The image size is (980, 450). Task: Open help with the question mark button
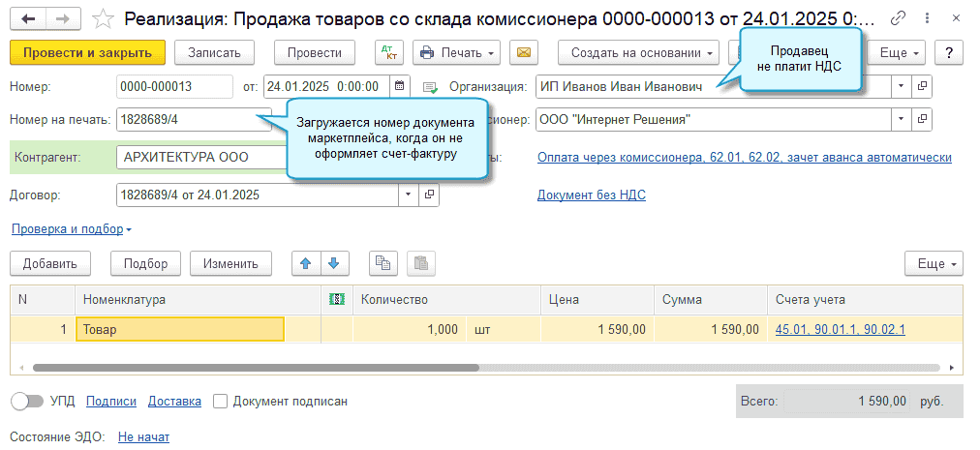click(x=949, y=52)
